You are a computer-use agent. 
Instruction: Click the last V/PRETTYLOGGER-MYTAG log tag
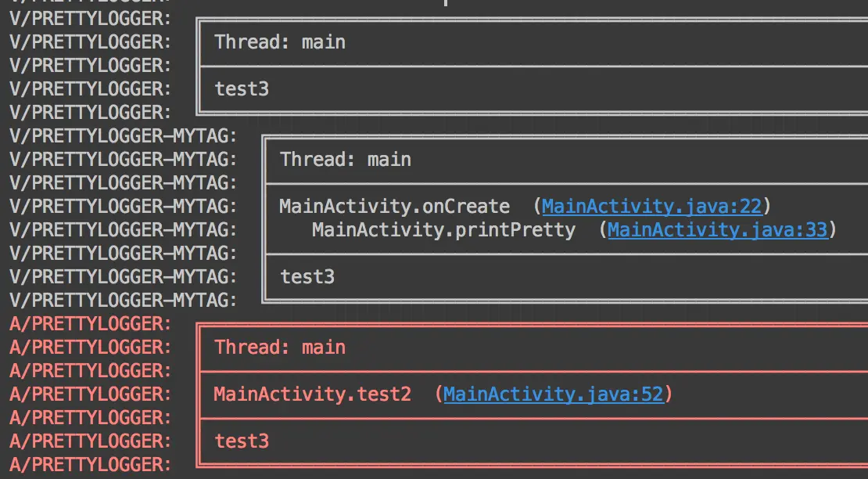click(x=123, y=301)
